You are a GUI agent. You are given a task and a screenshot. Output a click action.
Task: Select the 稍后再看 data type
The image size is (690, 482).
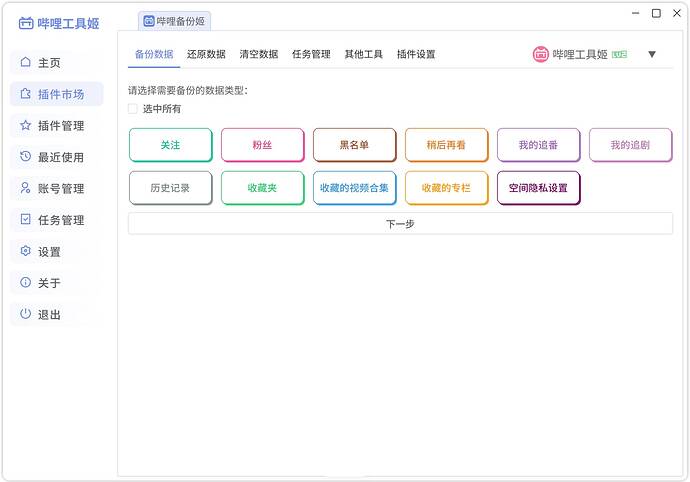pyautogui.click(x=447, y=145)
